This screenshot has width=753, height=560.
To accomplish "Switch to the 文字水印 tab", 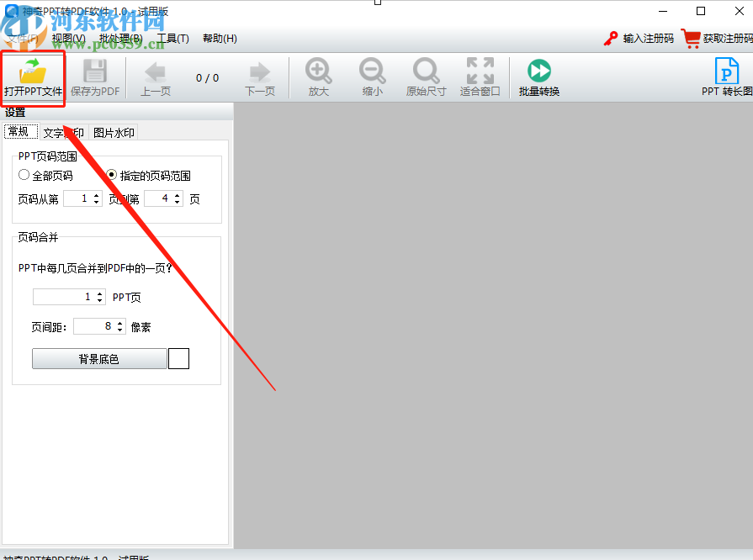I will tap(66, 132).
